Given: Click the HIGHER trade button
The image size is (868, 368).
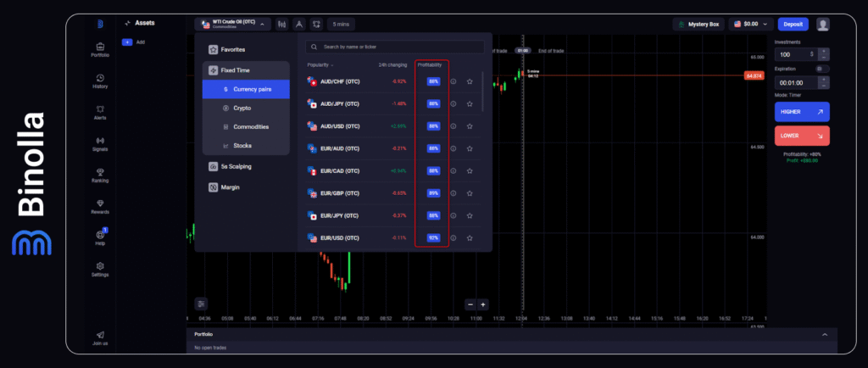Looking at the screenshot, I should click(801, 111).
